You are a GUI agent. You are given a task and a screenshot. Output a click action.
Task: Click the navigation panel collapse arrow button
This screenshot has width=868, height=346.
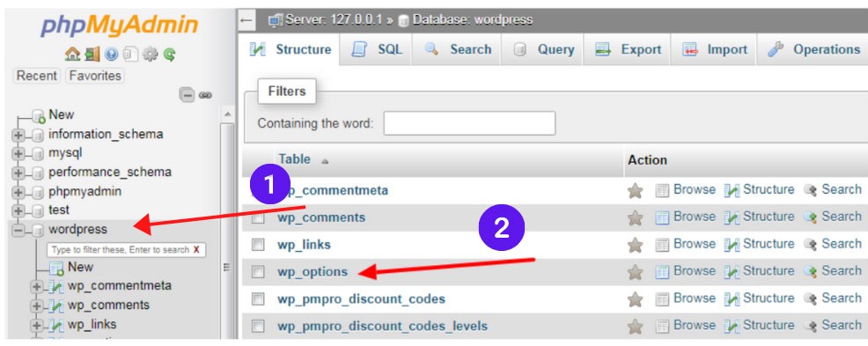tap(246, 20)
